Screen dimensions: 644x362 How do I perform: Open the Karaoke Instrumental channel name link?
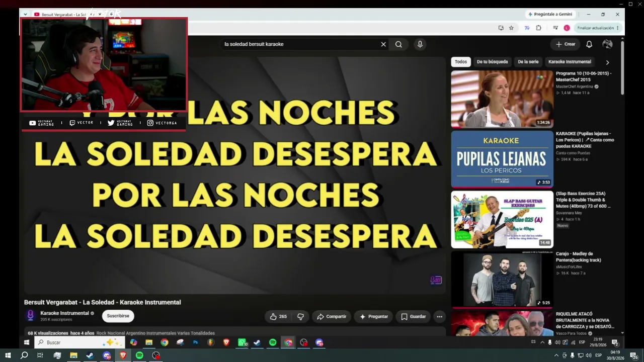coord(64,313)
